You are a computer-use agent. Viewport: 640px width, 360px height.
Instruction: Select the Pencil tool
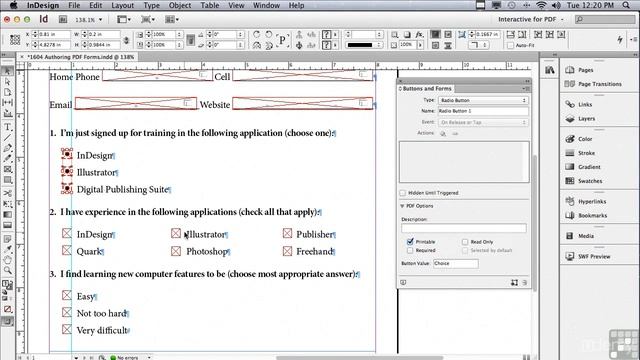coord(7,159)
